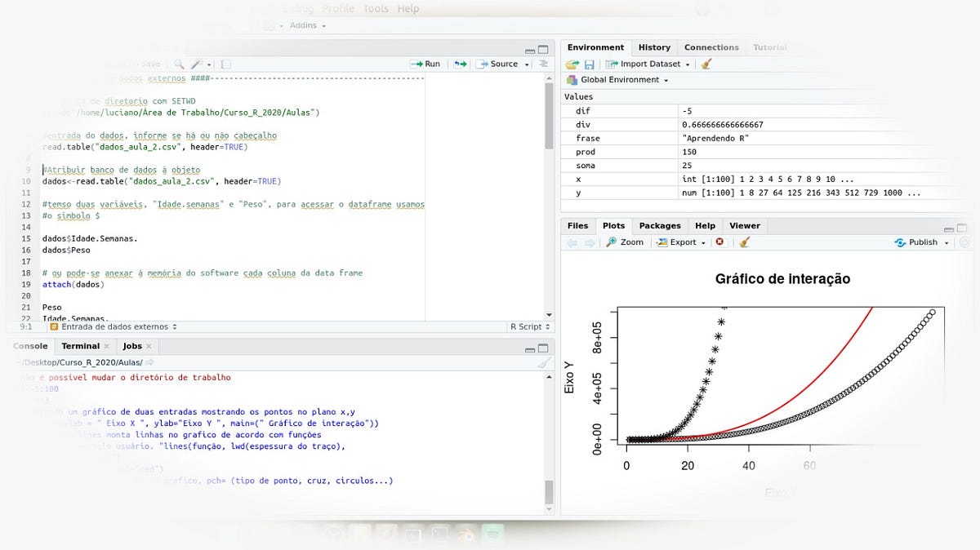The image size is (980, 550).
Task: Open the Packages tab
Action: (x=660, y=225)
